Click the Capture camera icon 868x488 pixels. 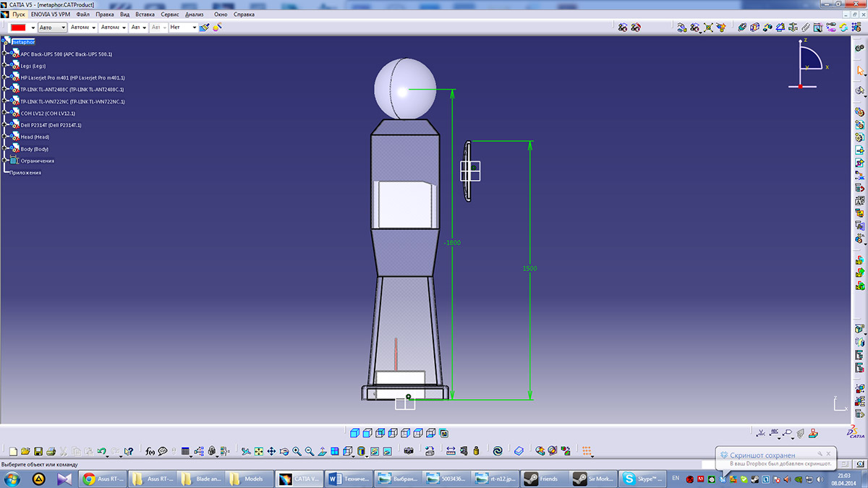pos(409,451)
